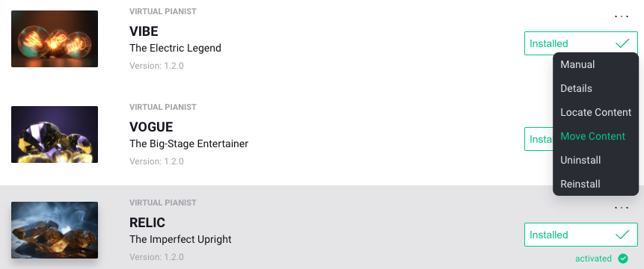Click the VOGUE product title
This screenshot has width=644, height=269.
[x=151, y=127]
